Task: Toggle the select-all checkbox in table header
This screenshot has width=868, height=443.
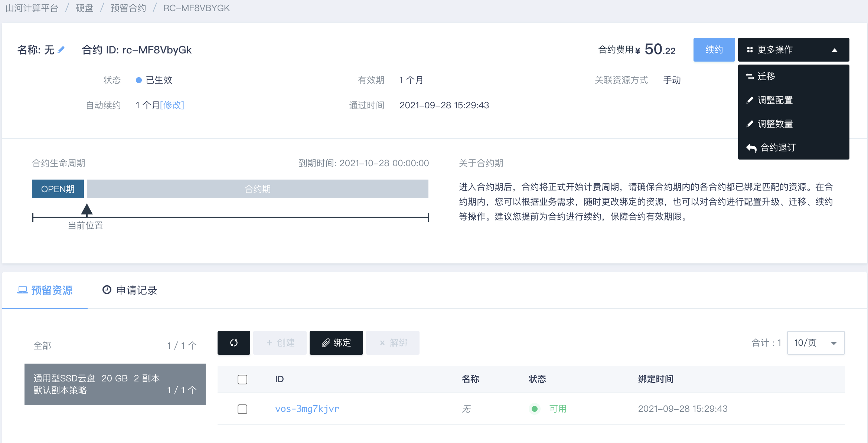Action: (242, 379)
